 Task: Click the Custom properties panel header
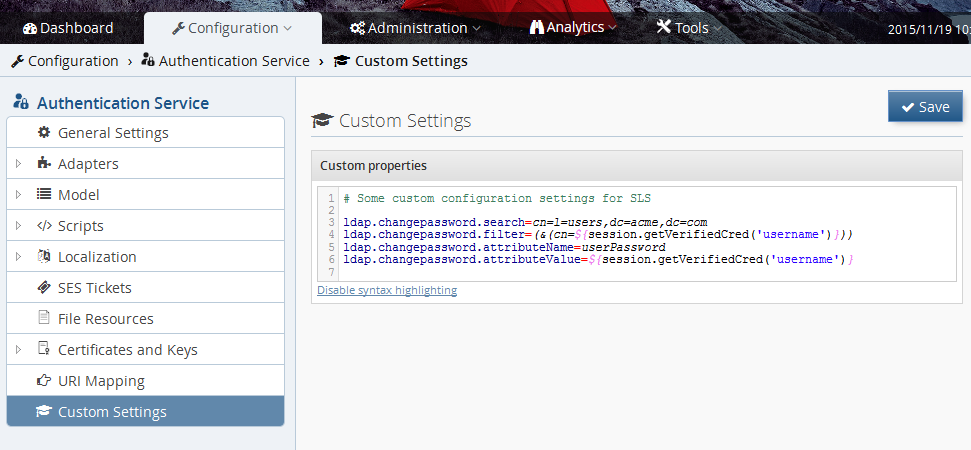click(637, 165)
